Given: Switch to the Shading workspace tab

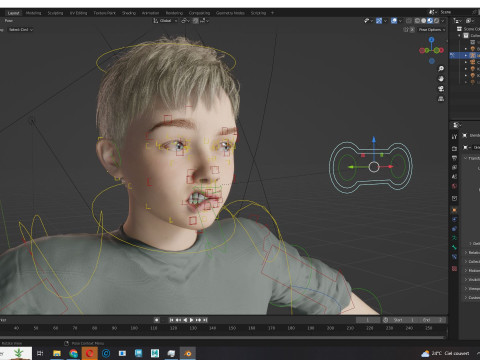Looking at the screenshot, I should click(129, 13).
